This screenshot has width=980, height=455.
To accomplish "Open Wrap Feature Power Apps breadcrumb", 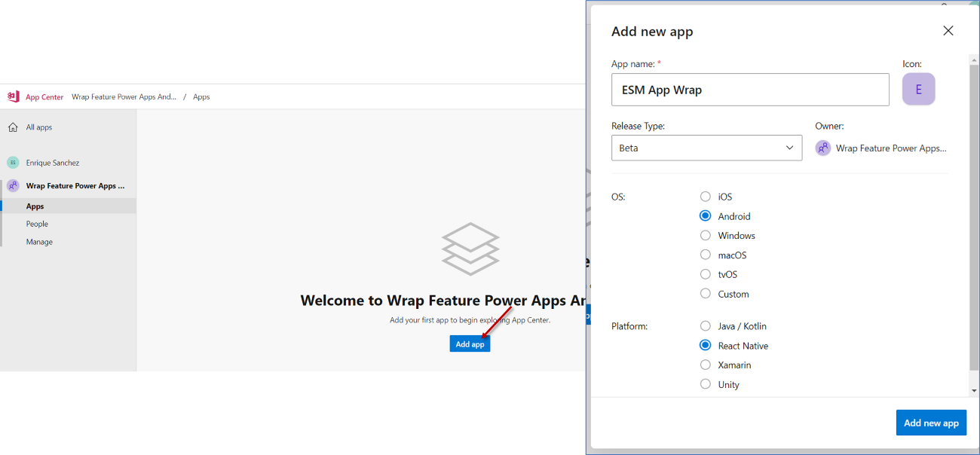I will (x=124, y=97).
